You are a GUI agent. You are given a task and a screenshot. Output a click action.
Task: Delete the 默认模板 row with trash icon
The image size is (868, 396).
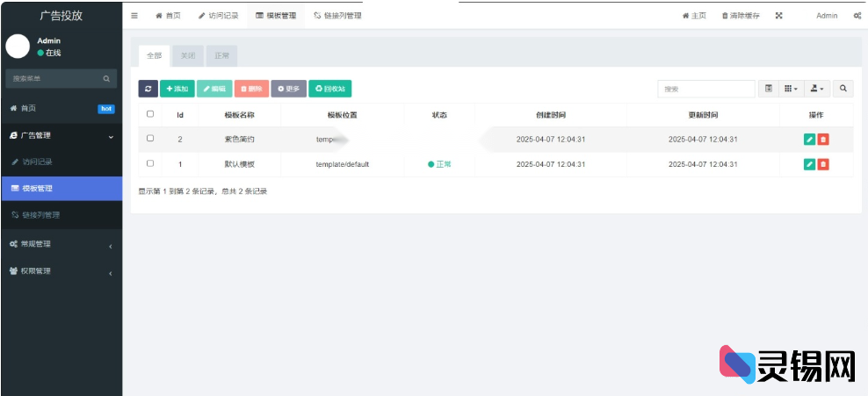pos(823,164)
